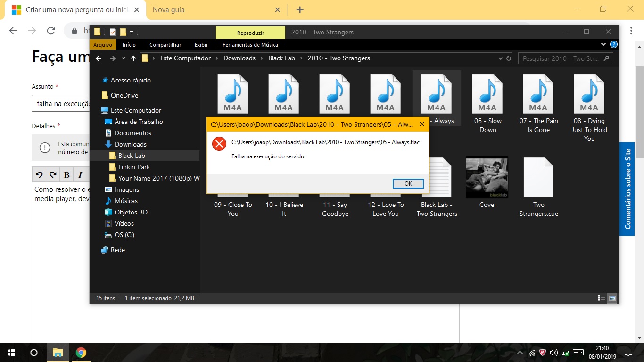Select the Two Strangers.cue file
The width and height of the screenshot is (644, 362).
(x=538, y=187)
